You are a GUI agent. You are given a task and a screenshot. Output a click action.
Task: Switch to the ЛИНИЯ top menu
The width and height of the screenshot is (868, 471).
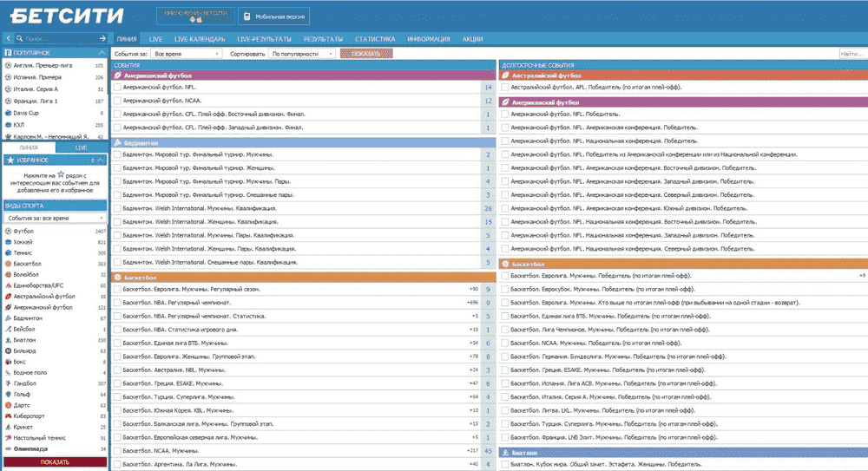[127, 39]
